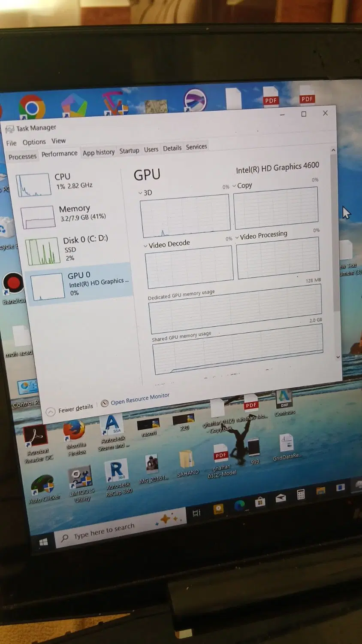Switch to the App history tab
The image size is (362, 644).
(x=99, y=152)
